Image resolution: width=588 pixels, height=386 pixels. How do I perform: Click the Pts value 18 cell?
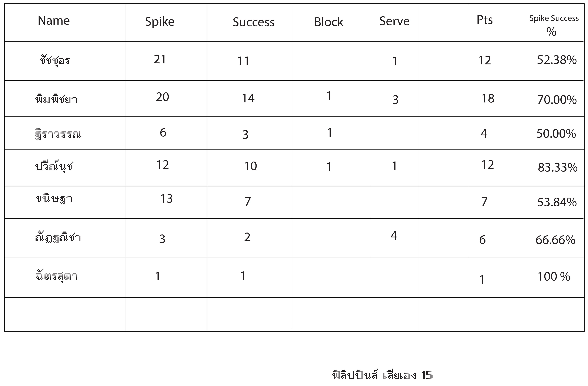coord(488,99)
